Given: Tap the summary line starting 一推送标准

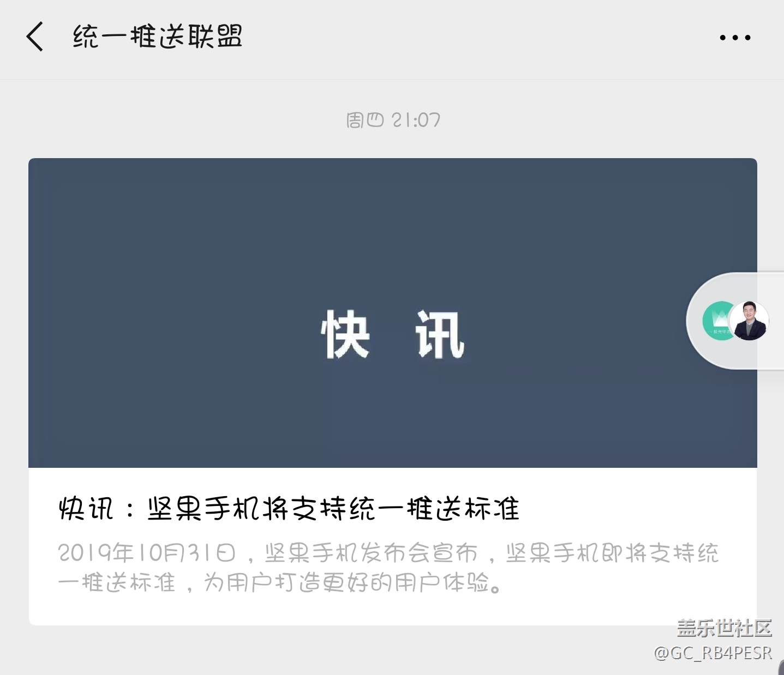Looking at the screenshot, I should tap(279, 583).
